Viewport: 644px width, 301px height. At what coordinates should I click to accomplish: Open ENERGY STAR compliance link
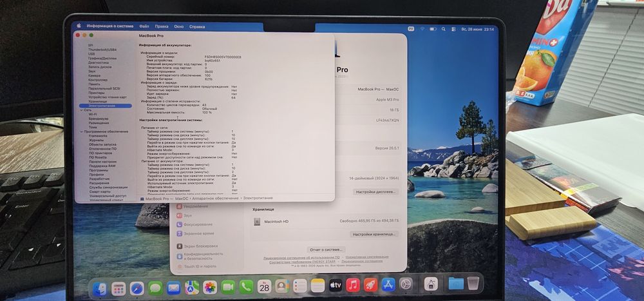coord(302,262)
